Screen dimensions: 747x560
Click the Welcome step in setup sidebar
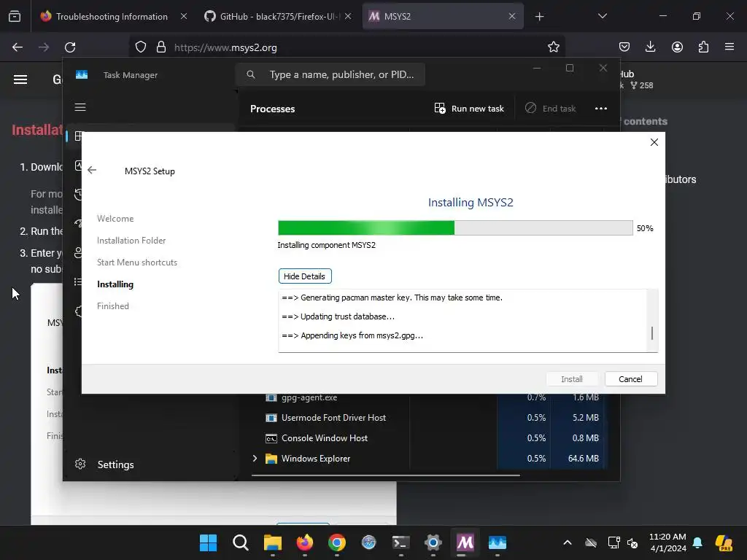click(115, 219)
